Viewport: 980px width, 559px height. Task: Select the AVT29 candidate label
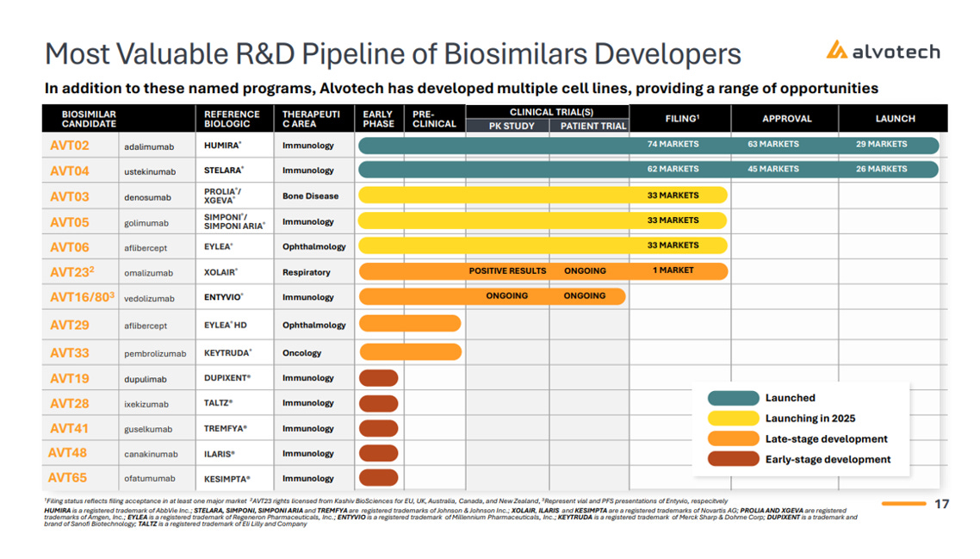(x=70, y=325)
